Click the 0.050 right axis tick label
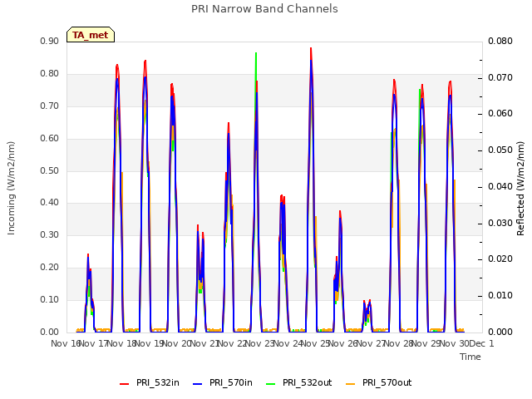The height and width of the screenshot is (399, 532). click(500, 150)
